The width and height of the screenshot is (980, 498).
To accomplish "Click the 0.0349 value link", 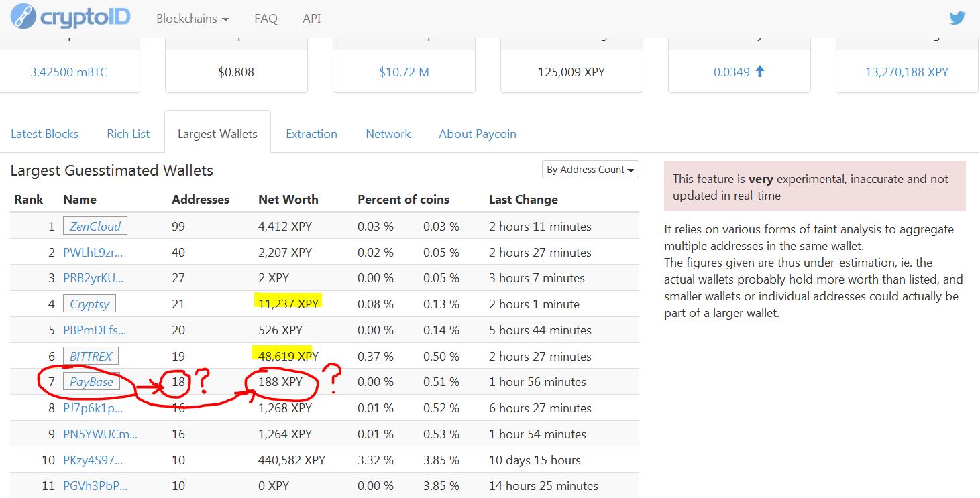I will pos(732,72).
